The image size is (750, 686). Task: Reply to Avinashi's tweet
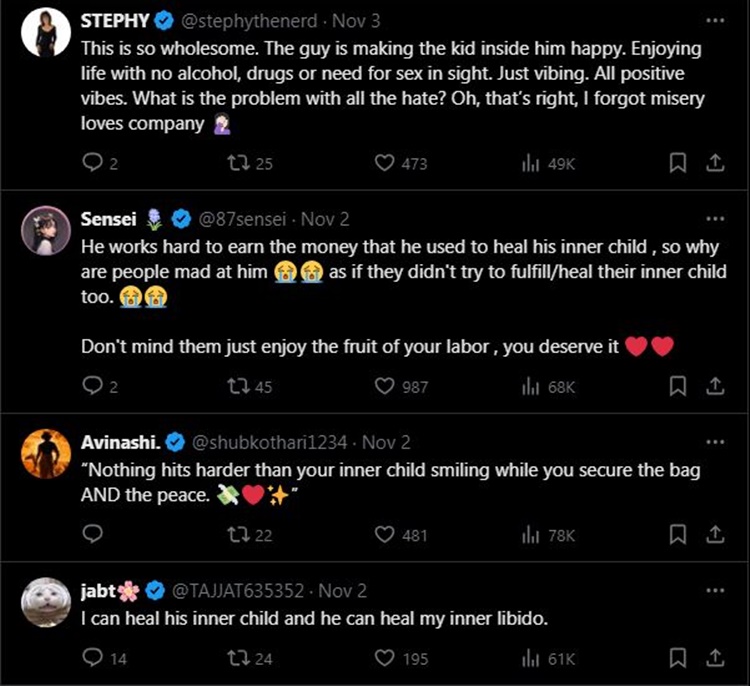click(92, 535)
